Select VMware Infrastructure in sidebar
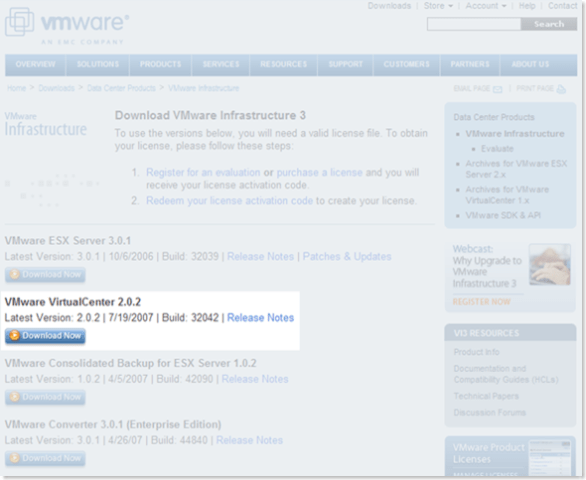Screen dimensions: 586x480 (x=515, y=134)
